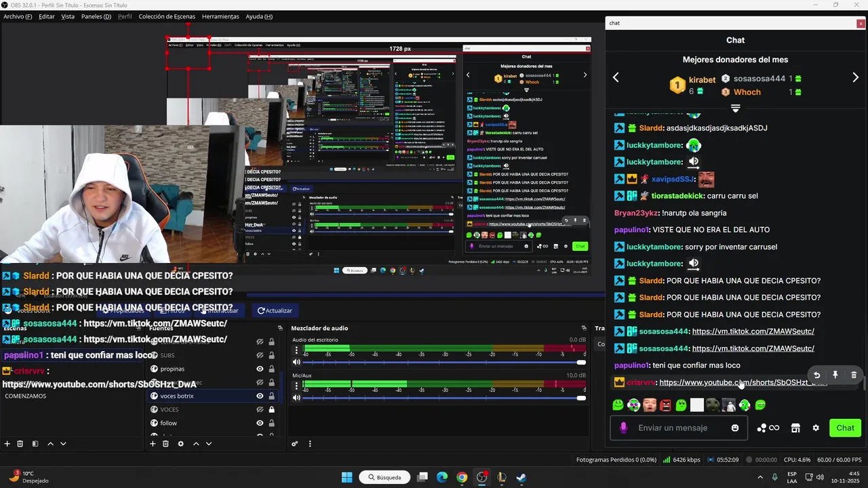The width and height of the screenshot is (868, 488).
Task: Add a new source with plus icon
Action: (x=153, y=444)
